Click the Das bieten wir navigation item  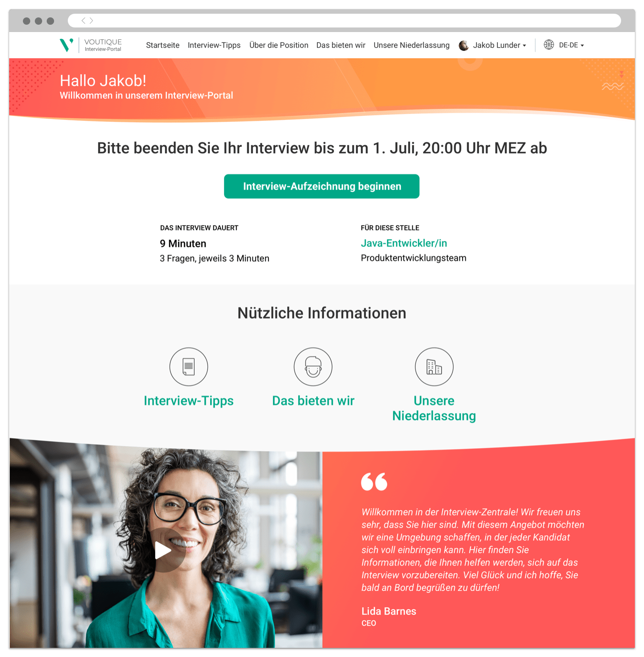click(341, 45)
